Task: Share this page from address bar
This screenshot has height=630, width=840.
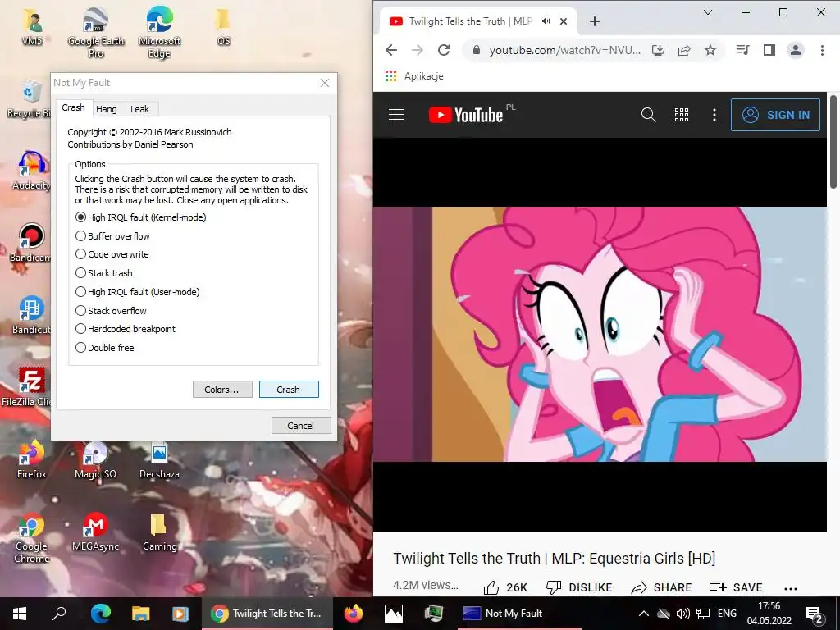Action: pos(684,50)
